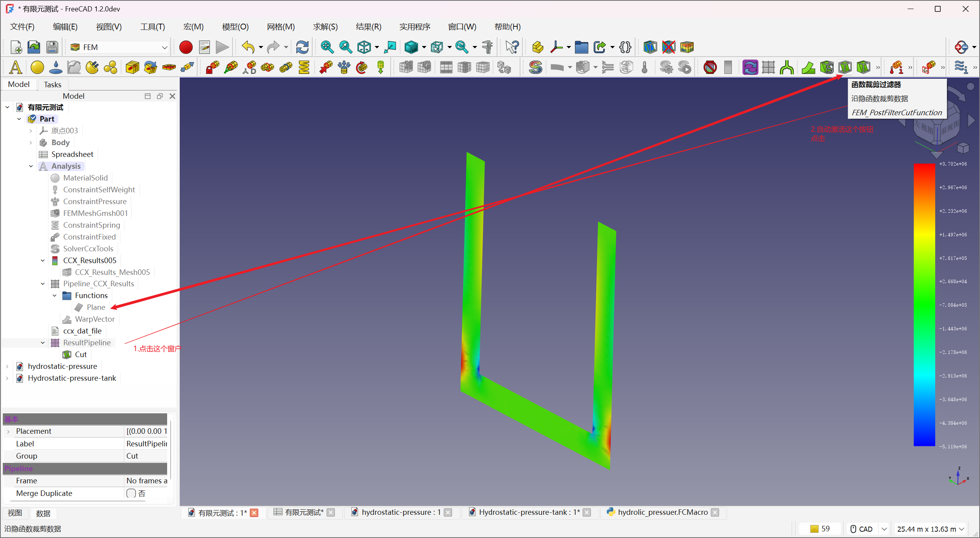Click the spring constraint icon
980x538 pixels.
[x=304, y=67]
